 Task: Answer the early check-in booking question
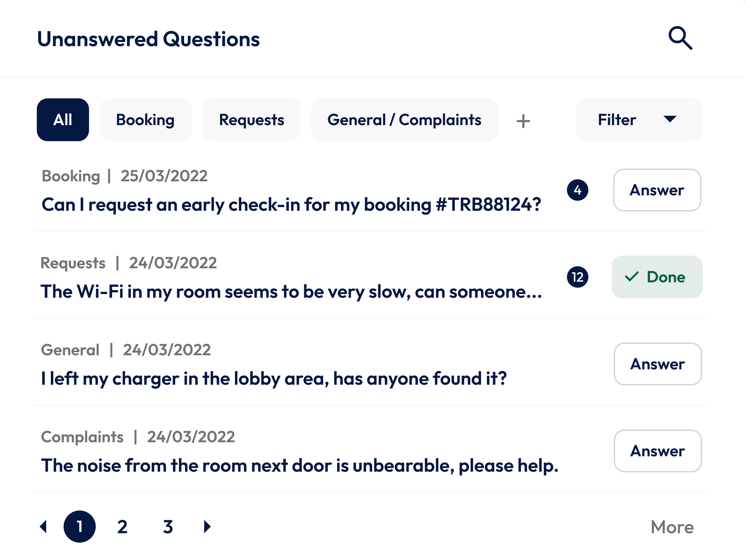pos(657,190)
